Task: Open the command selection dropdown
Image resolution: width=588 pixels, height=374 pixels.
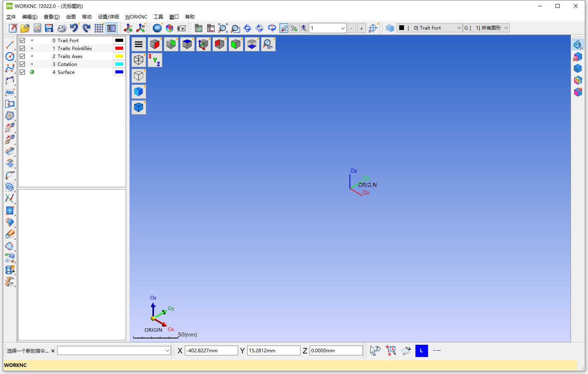Action: tap(167, 351)
